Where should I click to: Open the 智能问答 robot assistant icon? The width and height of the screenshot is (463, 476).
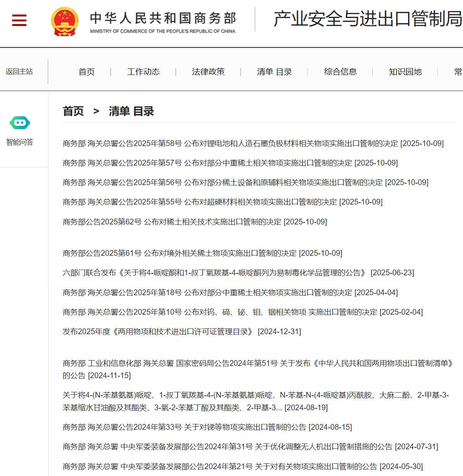[20, 123]
